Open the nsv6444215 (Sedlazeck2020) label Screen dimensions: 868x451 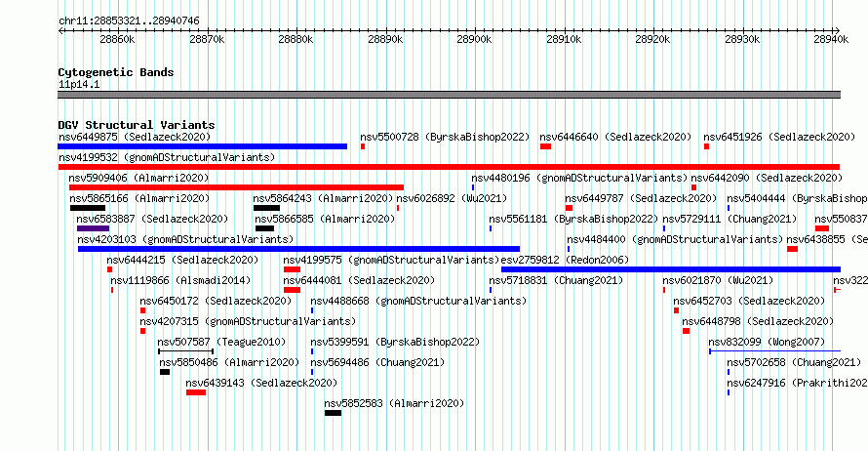(182, 260)
